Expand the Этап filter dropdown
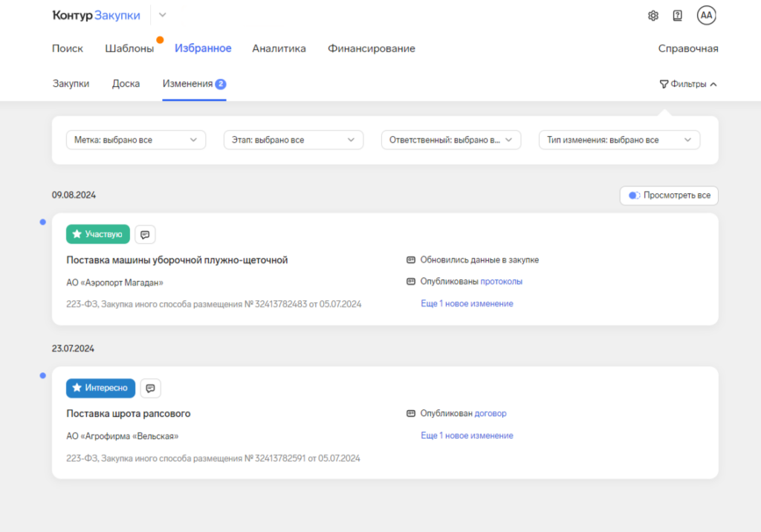This screenshot has height=532, width=761. [293, 140]
